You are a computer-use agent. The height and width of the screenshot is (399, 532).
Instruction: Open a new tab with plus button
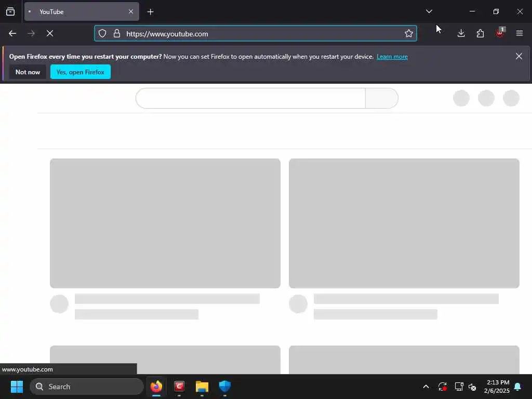[x=150, y=12]
